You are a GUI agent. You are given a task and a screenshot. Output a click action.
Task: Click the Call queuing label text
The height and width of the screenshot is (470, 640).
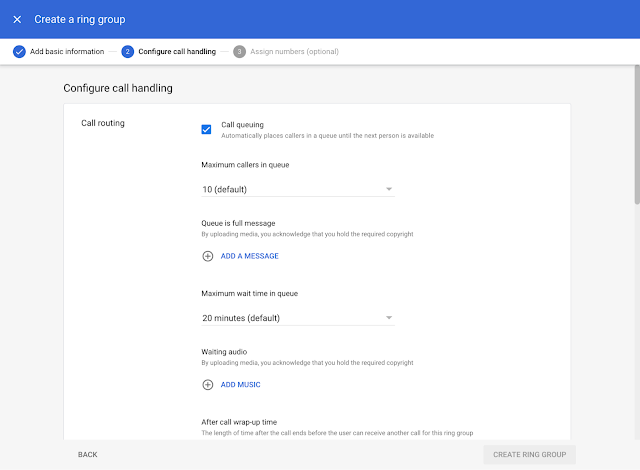(242, 125)
